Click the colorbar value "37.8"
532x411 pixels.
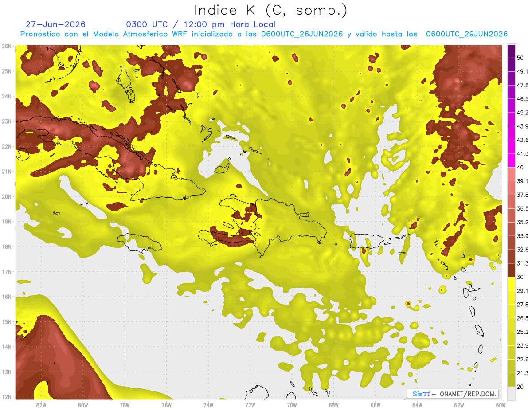(523, 195)
